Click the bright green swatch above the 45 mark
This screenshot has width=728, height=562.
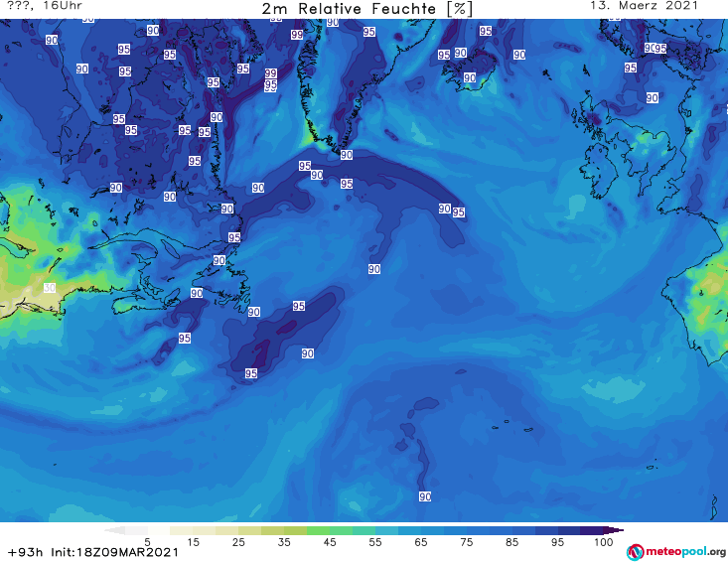[x=318, y=530]
